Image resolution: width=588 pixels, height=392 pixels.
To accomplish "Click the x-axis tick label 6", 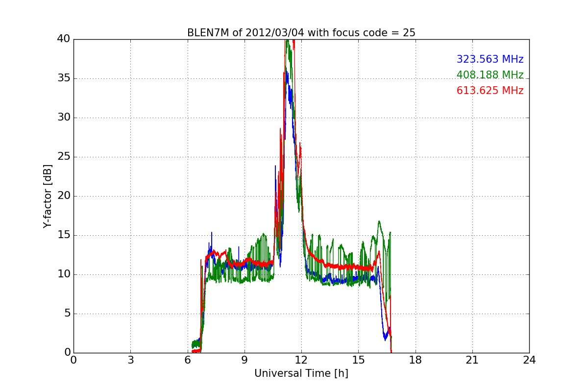I will [x=188, y=360].
